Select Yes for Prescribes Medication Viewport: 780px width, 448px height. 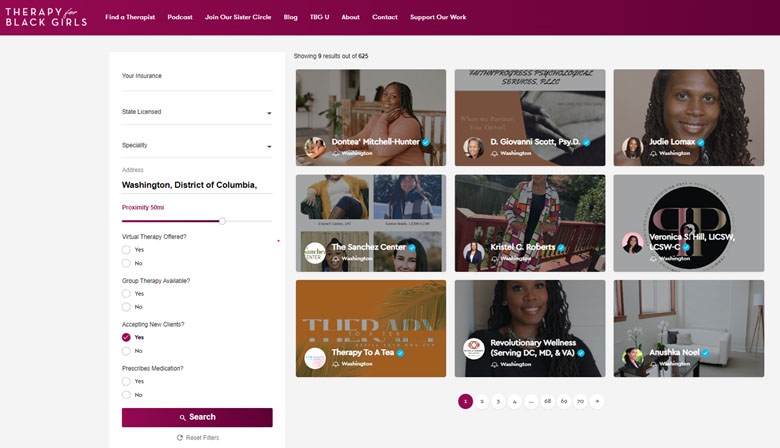click(x=126, y=381)
